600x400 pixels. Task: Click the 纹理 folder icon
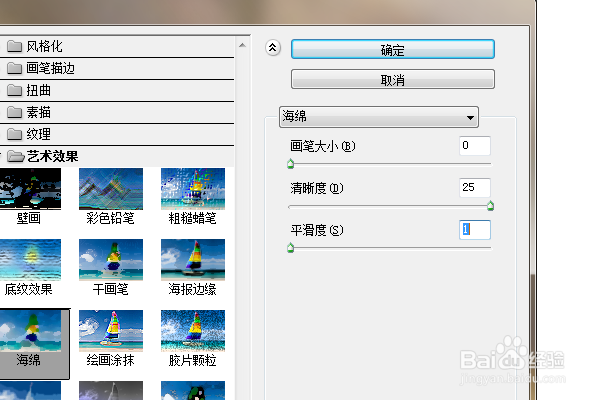point(15,134)
